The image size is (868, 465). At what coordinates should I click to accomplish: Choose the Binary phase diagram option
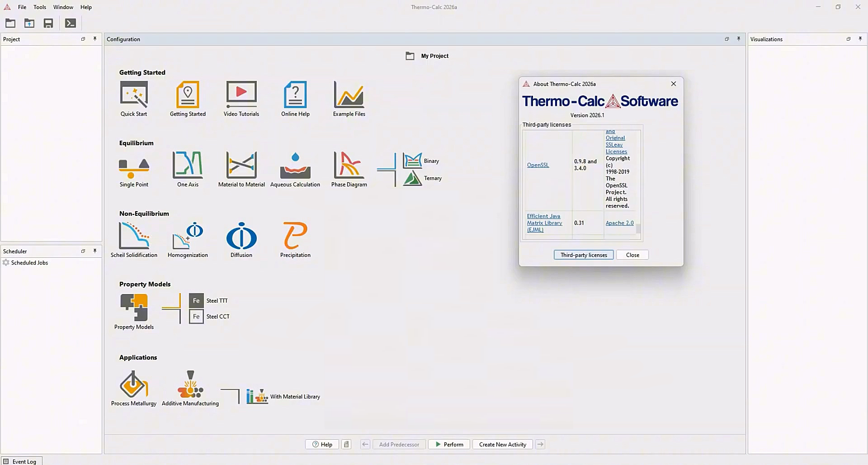(421, 161)
